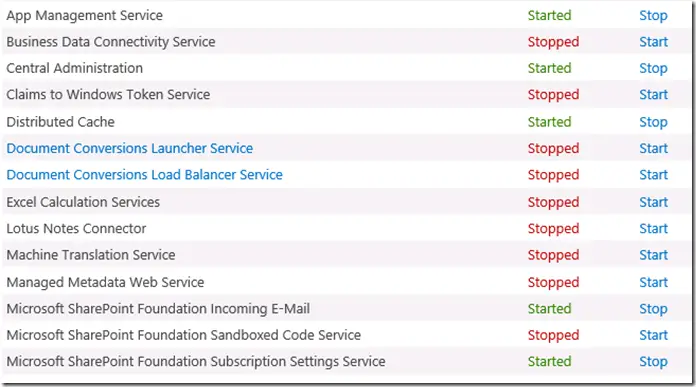Start the Sandboxed Code Service
This screenshot has height=387, width=696.
pos(653,335)
